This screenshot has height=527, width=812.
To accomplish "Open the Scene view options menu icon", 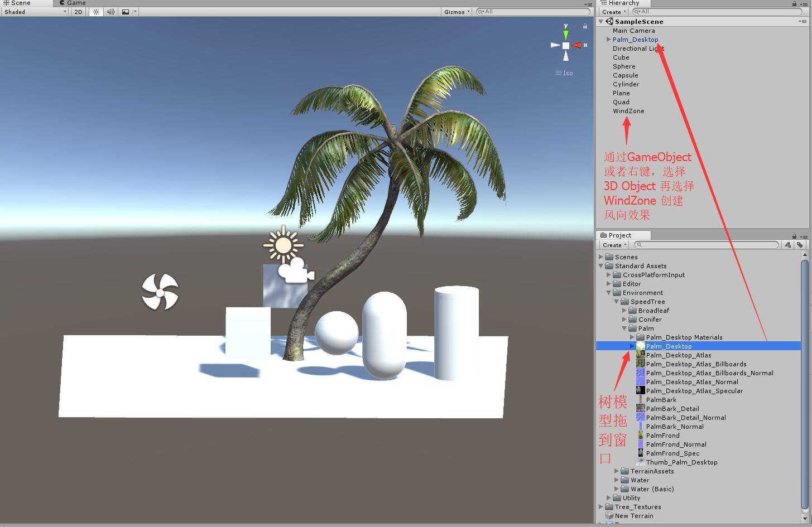I will tap(587, 4).
